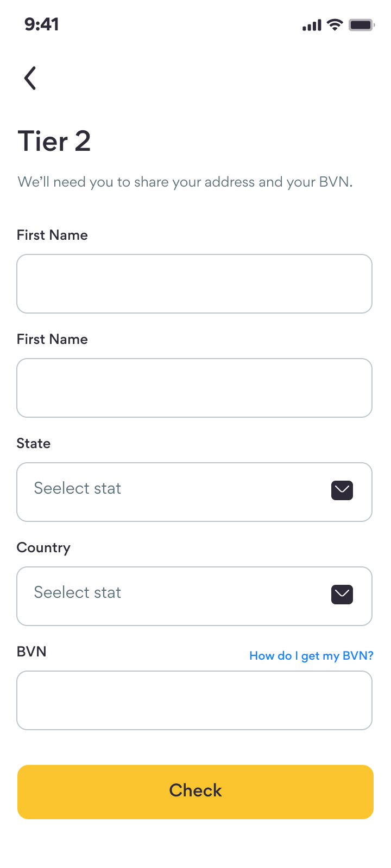Focus the topmost First Name input field
The image size is (391, 868).
coord(194,284)
